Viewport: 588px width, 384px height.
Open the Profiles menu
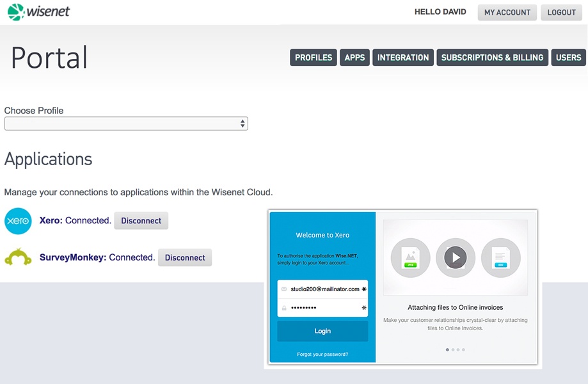[314, 58]
